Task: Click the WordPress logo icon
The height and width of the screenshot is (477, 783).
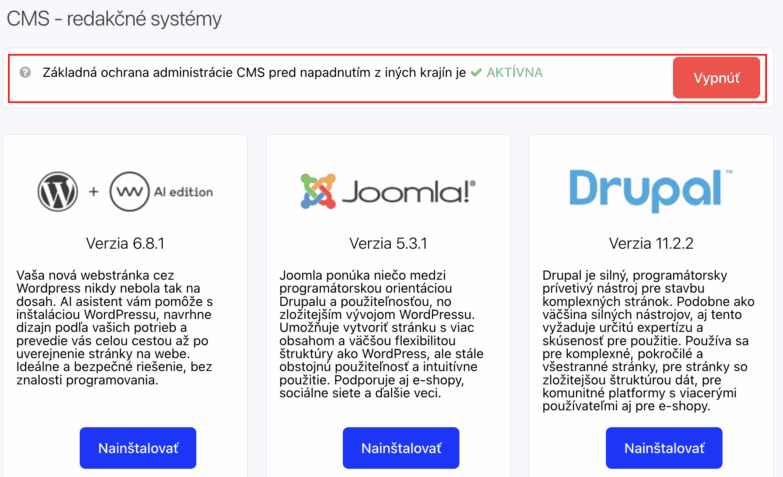Action: (58, 192)
